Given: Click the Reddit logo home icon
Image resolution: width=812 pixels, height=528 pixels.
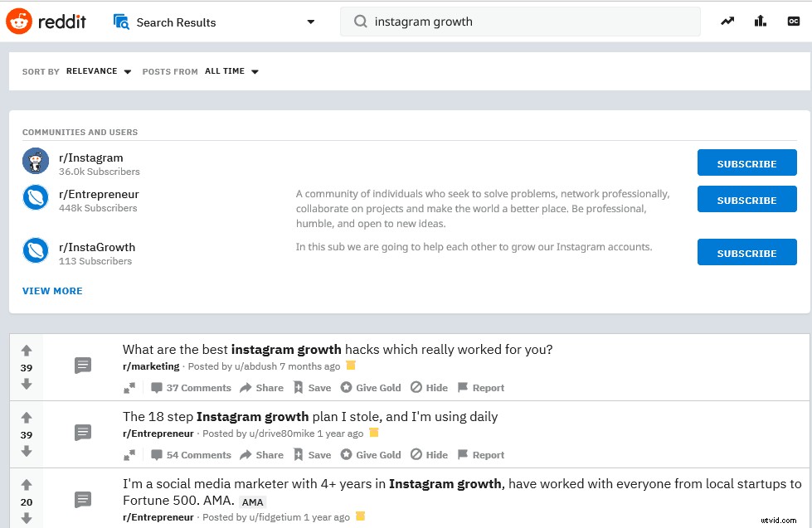Looking at the screenshot, I should (19, 22).
